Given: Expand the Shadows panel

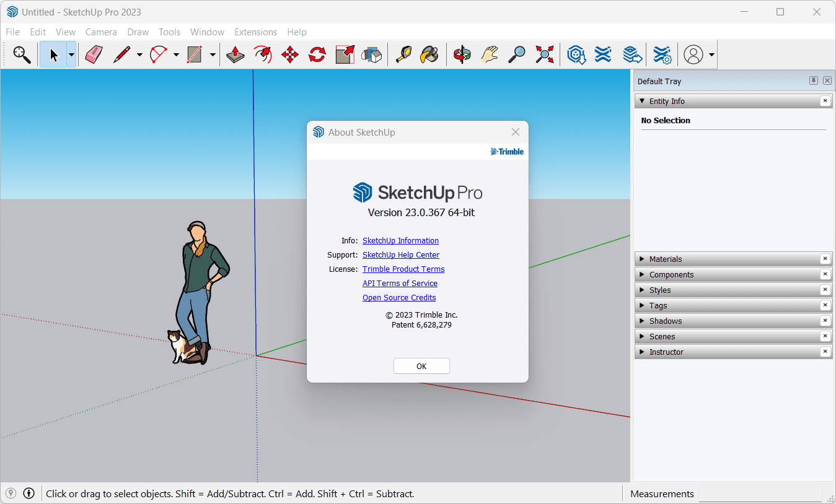Looking at the screenshot, I should pyautogui.click(x=642, y=321).
